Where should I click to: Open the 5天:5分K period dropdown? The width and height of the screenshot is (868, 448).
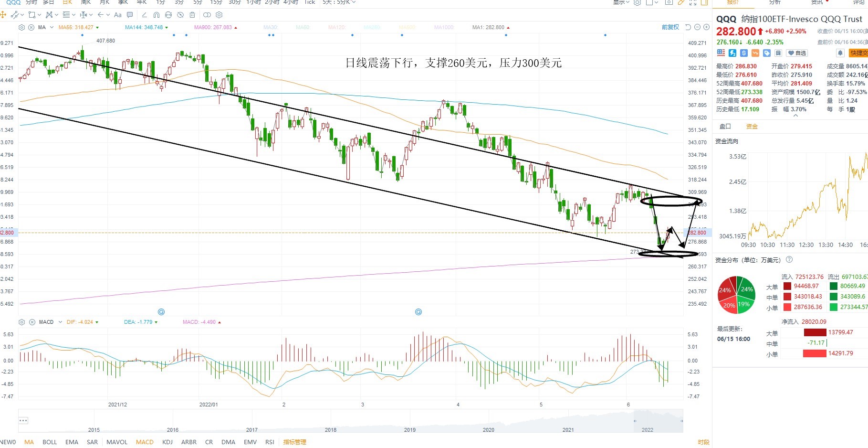pos(339,2)
